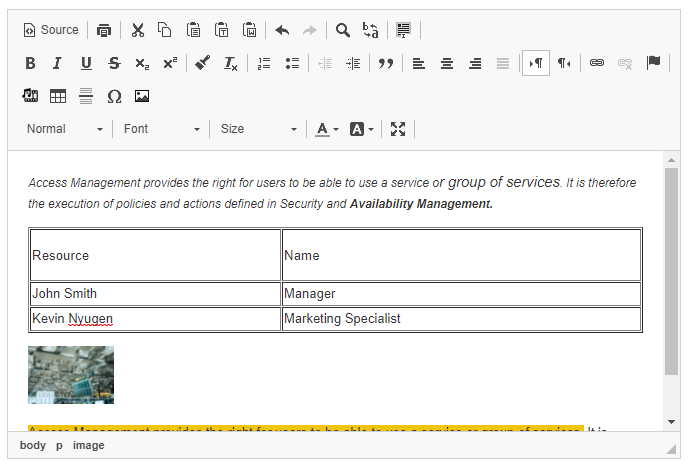This screenshot has width=694, height=465.
Task: Open the special character Omega icon
Action: [114, 96]
